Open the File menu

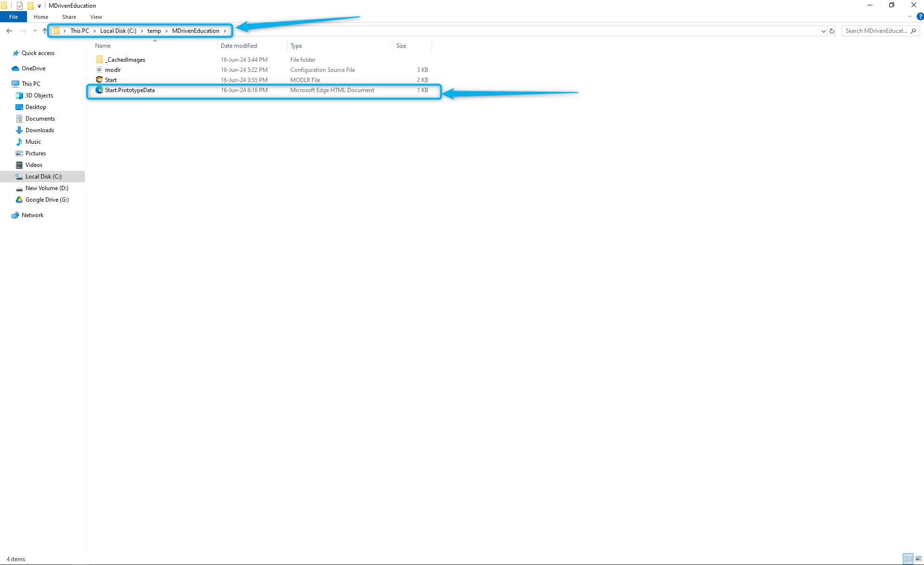coord(14,17)
